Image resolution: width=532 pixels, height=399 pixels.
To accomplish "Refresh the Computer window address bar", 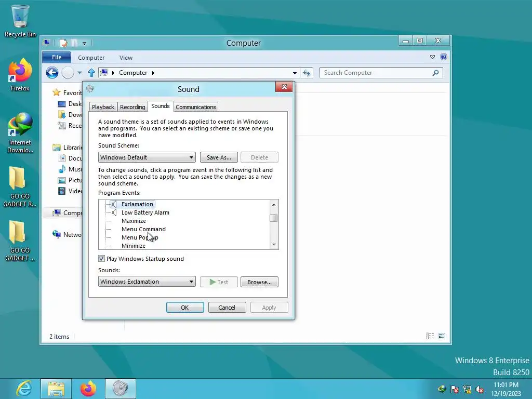I will [x=307, y=73].
